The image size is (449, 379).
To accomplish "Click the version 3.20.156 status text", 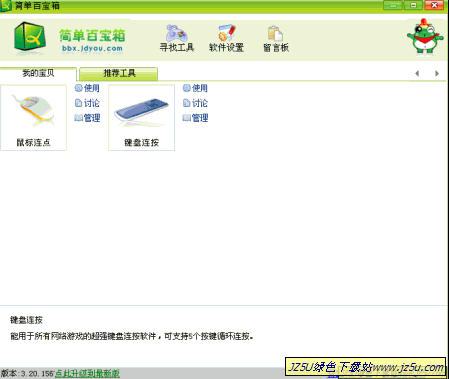I will [x=27, y=373].
